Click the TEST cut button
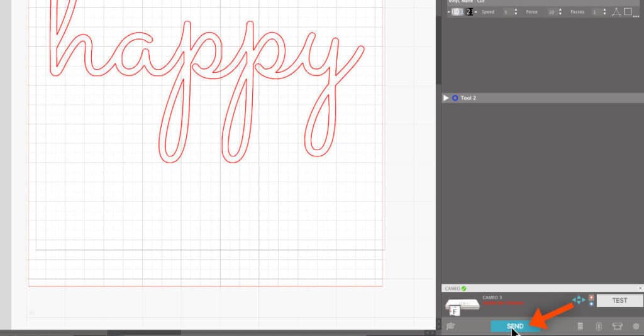The height and width of the screenshot is (336, 644). click(619, 300)
